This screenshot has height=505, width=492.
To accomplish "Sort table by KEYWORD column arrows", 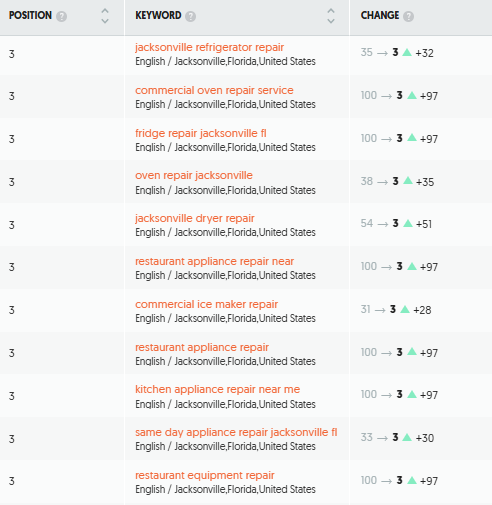I will (x=331, y=16).
